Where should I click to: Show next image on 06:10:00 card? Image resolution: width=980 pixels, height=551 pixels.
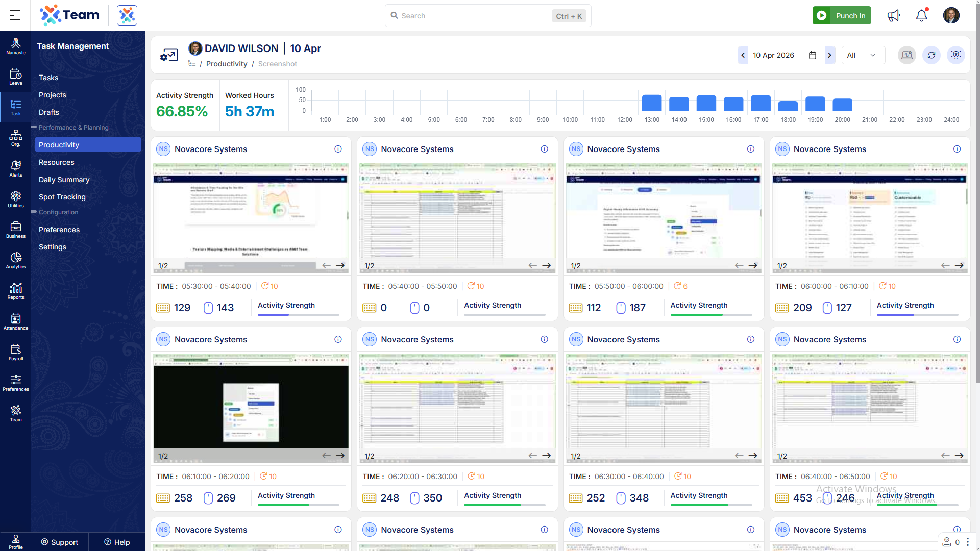[340, 456]
